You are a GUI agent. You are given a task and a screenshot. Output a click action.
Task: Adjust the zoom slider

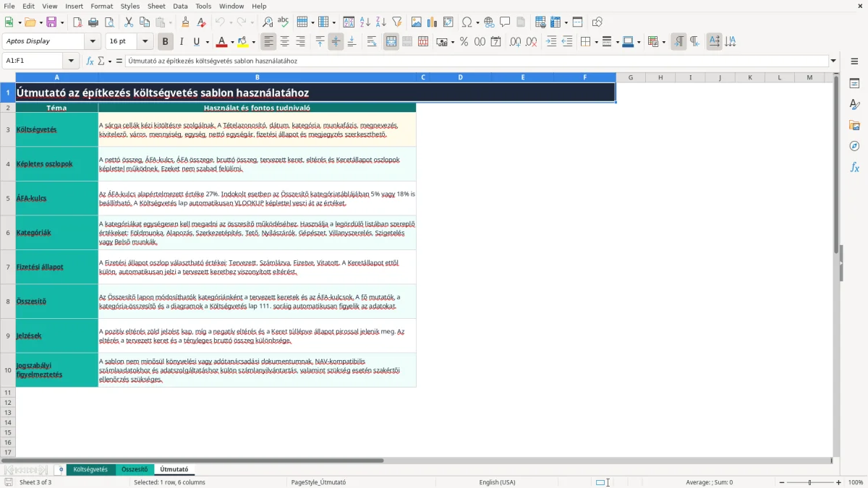810,482
